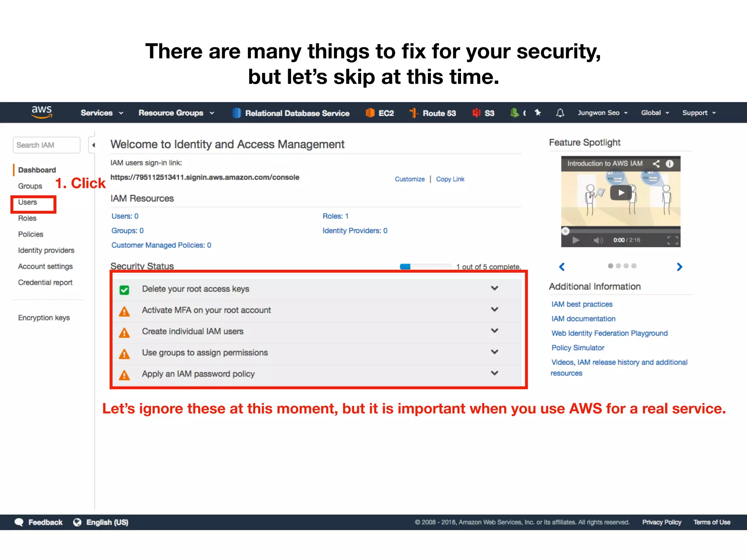Click the video progress slider handle
The height and width of the screenshot is (560, 747).
(565, 231)
